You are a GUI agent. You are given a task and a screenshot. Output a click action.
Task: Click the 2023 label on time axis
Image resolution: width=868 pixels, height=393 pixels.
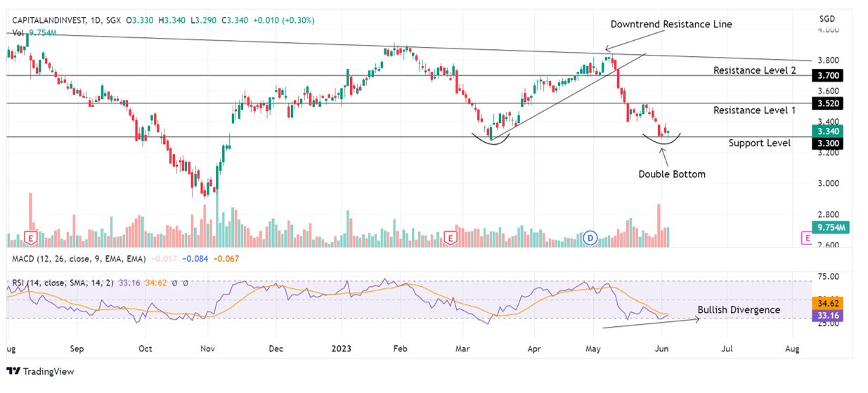point(341,348)
